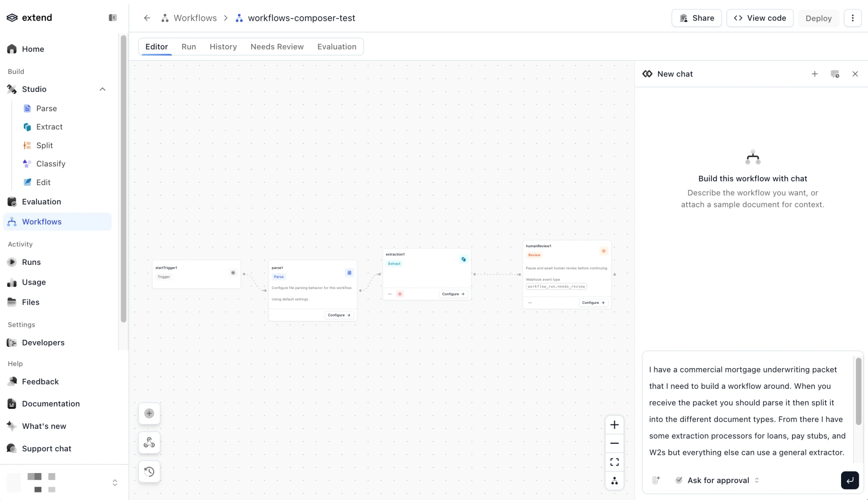Image resolution: width=868 pixels, height=500 pixels.
Task: Open Files page
Action: point(30,302)
